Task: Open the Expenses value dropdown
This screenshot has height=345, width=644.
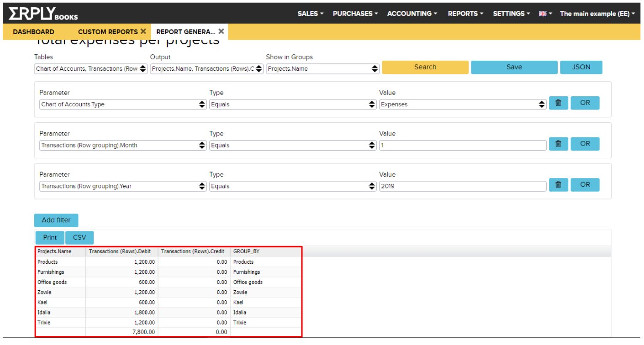Action: (463, 105)
